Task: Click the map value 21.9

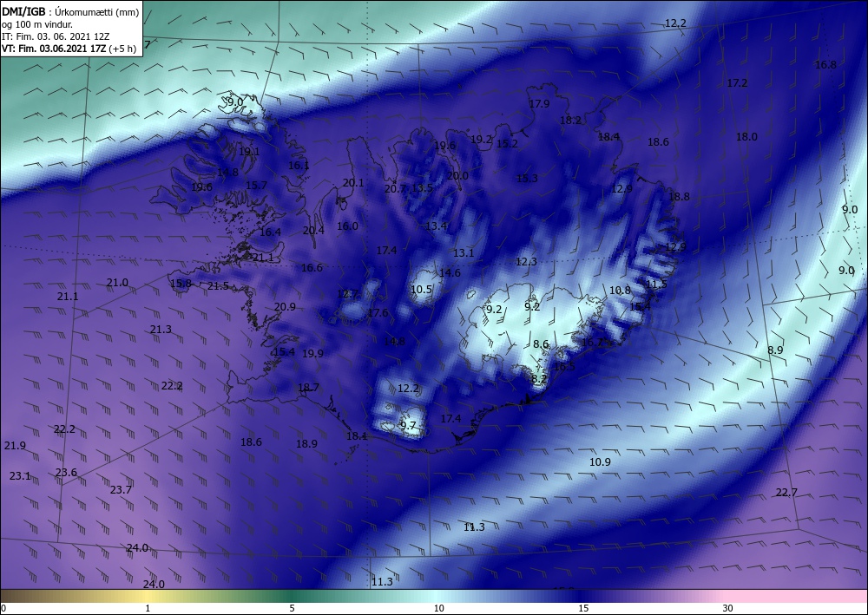Action: click(x=15, y=446)
